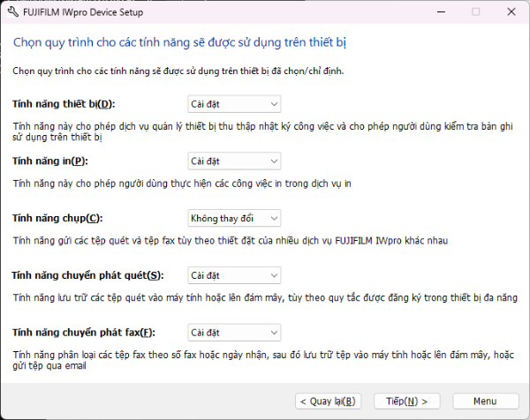Click description about công việc in trong dịch vụ in
Image resolution: width=530 pixels, height=420 pixels.
click(182, 184)
